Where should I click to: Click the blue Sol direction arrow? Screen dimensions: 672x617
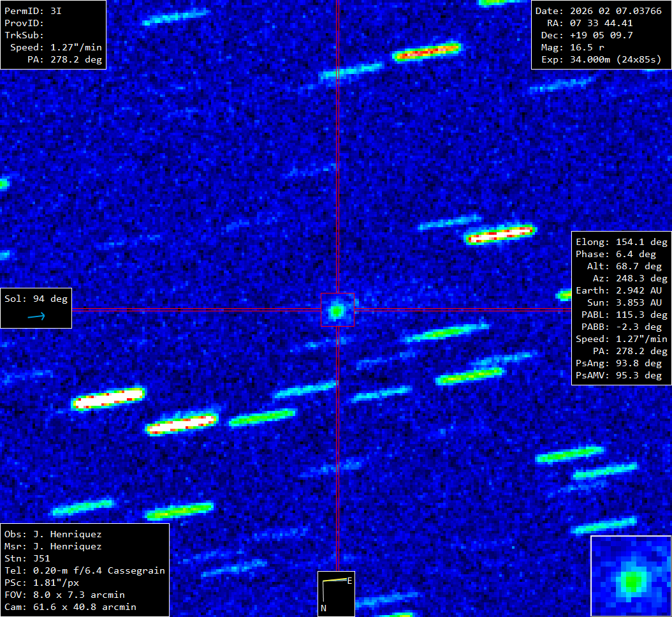[36, 316]
